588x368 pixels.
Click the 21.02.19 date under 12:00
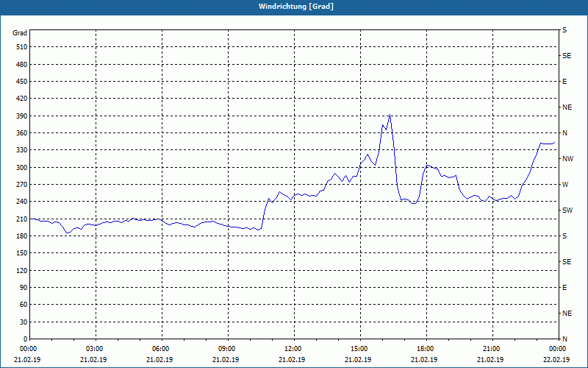[291, 360]
